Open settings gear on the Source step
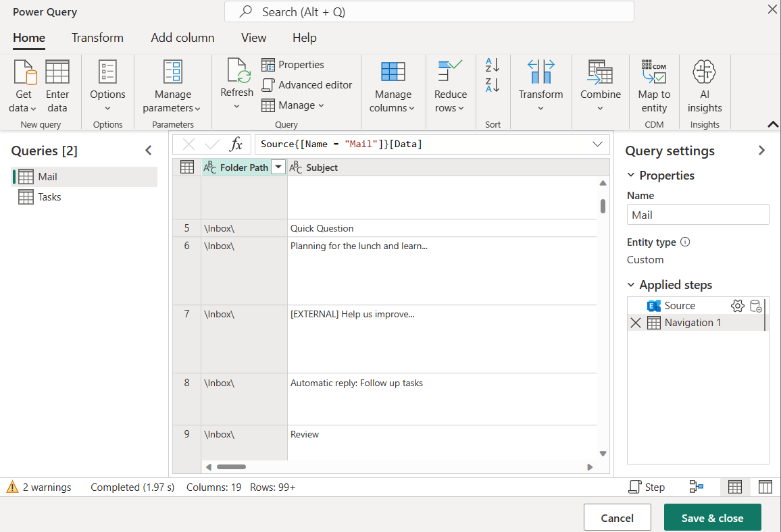The width and height of the screenshot is (781, 532). pyautogui.click(x=738, y=305)
